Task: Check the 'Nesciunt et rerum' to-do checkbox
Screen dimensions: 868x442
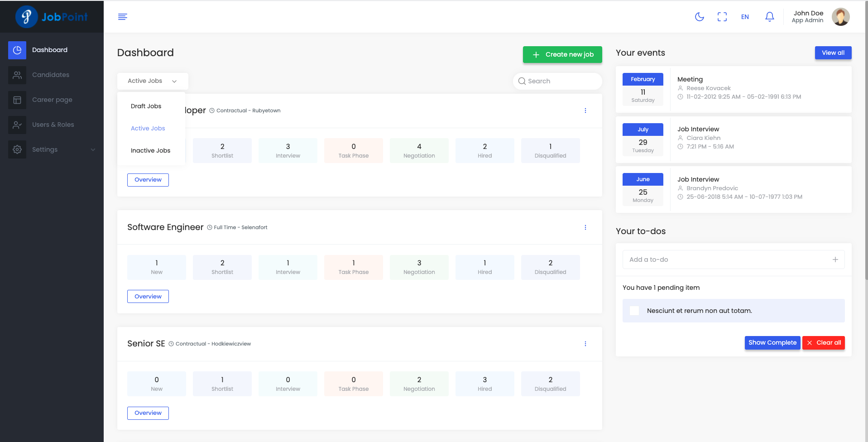Action: coord(634,311)
